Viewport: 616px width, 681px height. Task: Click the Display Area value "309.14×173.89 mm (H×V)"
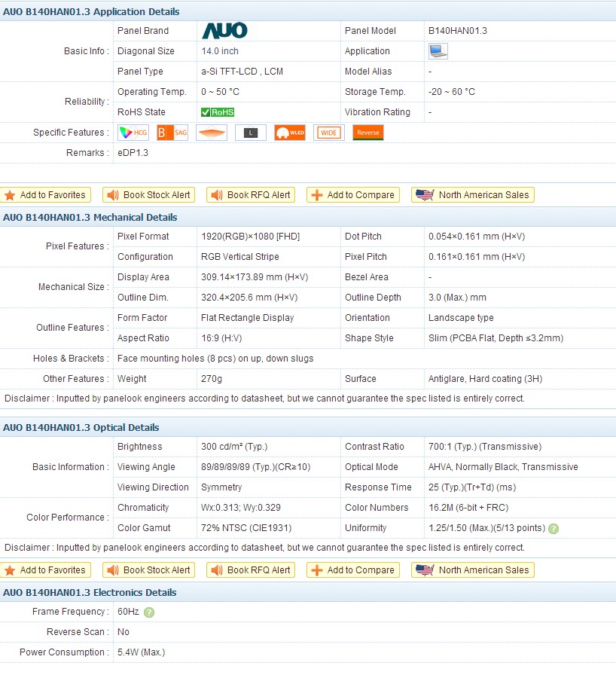[255, 277]
